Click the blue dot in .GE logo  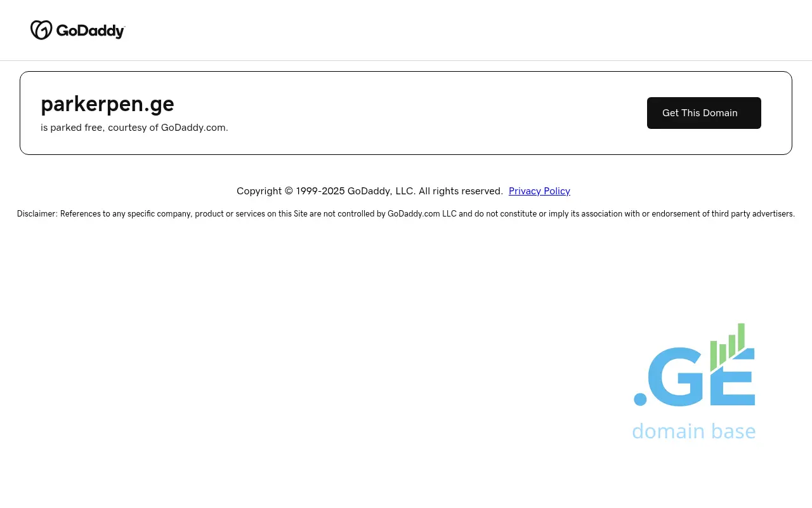[640, 399]
